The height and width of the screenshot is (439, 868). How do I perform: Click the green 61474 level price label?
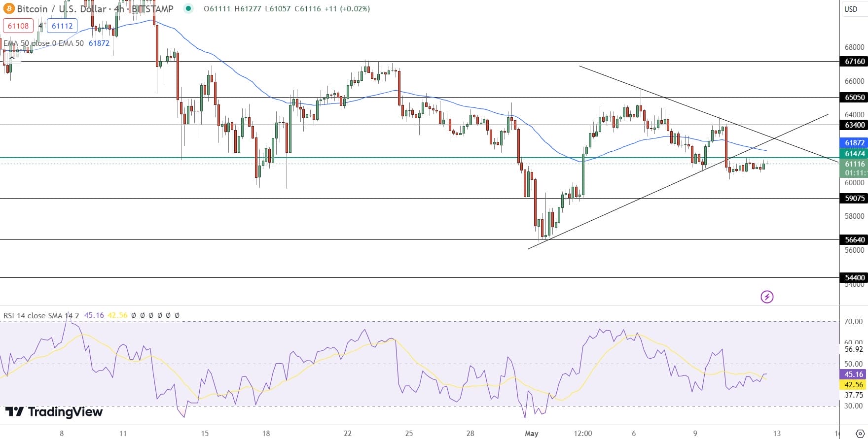pyautogui.click(x=854, y=154)
